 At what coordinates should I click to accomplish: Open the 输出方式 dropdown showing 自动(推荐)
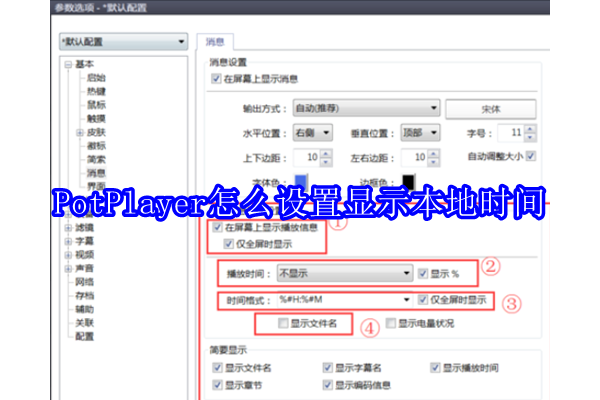(x=366, y=108)
